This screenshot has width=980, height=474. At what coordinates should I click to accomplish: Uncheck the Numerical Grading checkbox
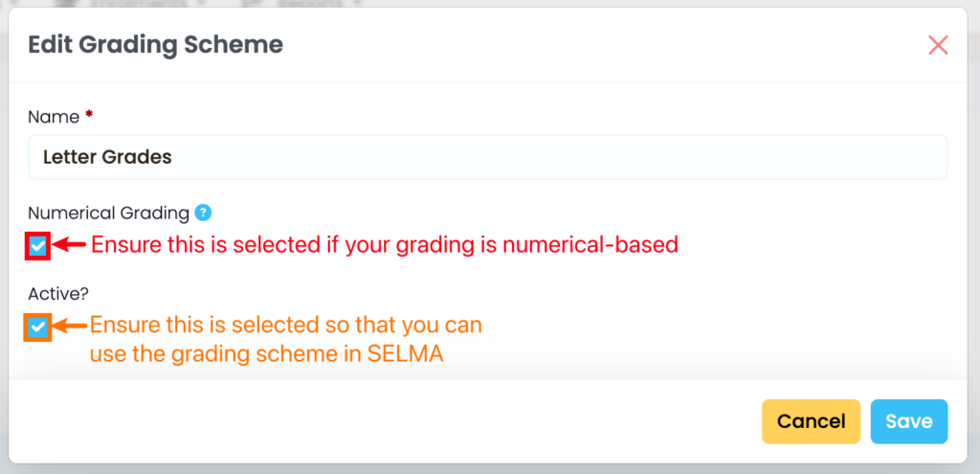[x=37, y=246]
